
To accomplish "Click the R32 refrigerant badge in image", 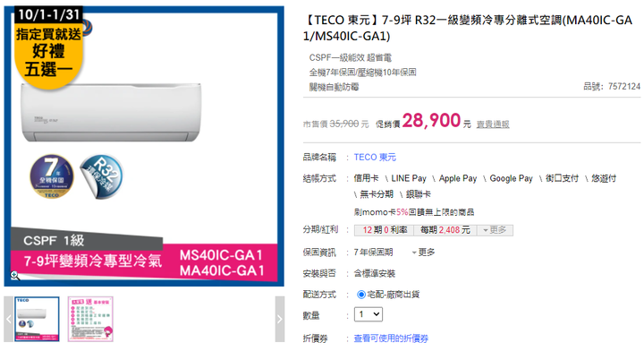I will [102, 176].
